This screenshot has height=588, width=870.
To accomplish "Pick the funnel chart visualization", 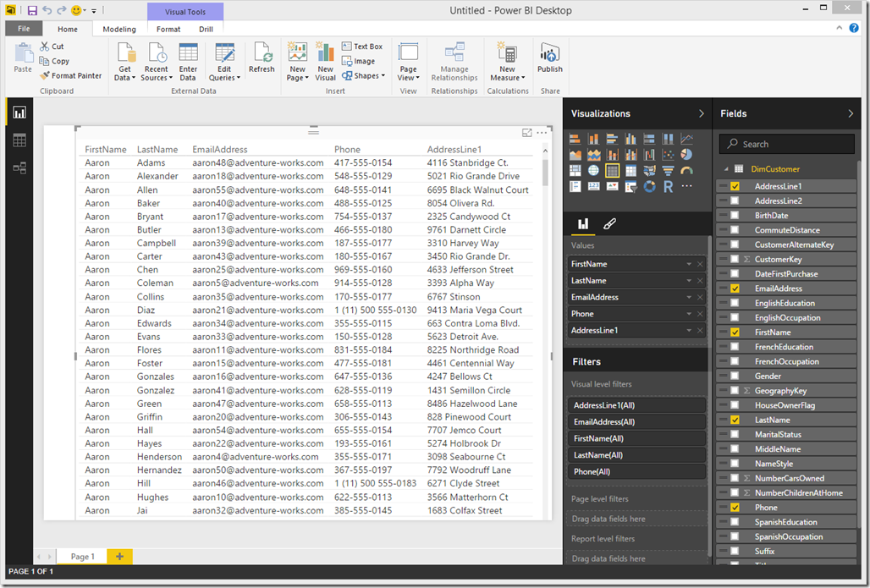I will coord(668,170).
